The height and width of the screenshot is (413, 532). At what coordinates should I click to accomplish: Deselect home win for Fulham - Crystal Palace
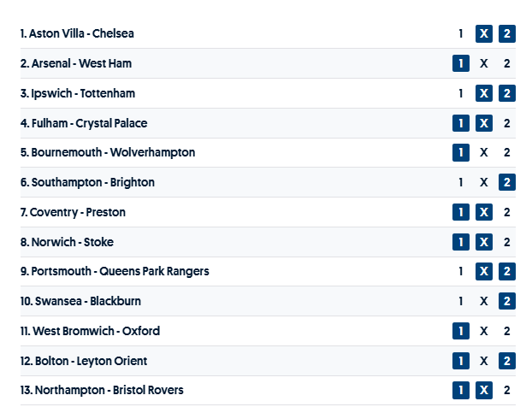(461, 123)
